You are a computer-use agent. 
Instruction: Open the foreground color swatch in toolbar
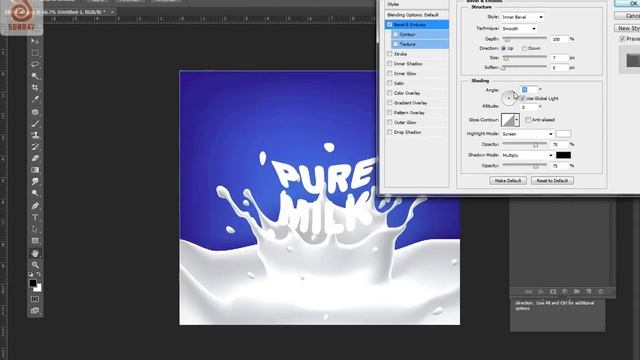coord(33,283)
